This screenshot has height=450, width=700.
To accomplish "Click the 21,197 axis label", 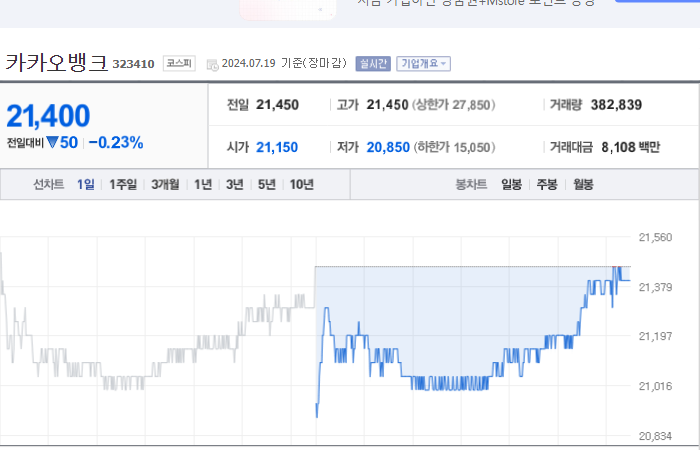I will tap(655, 336).
